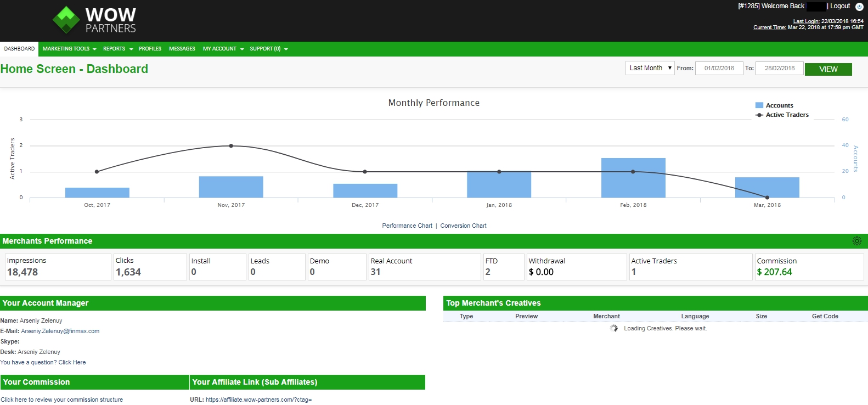Switch to the Dashboard tab
The height and width of the screenshot is (405, 868).
[x=19, y=49]
